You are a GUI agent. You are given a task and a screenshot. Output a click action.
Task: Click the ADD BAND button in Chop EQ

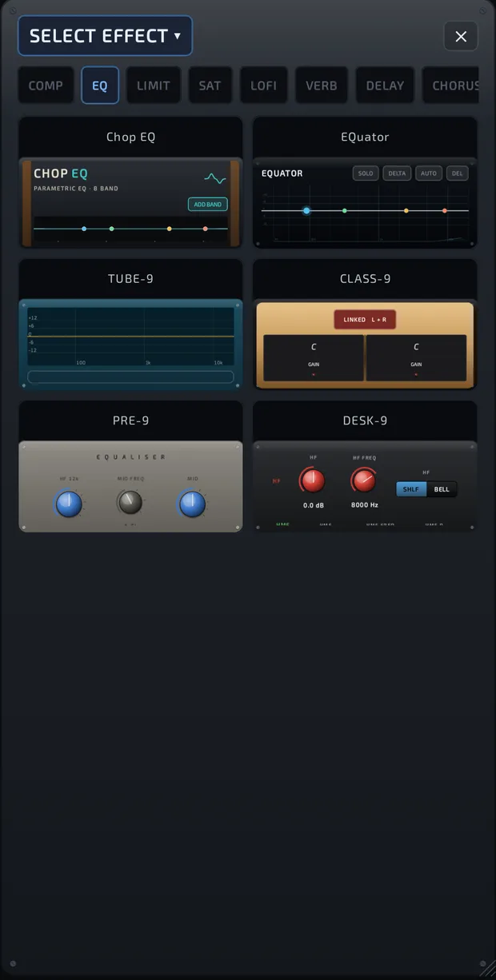(x=208, y=205)
